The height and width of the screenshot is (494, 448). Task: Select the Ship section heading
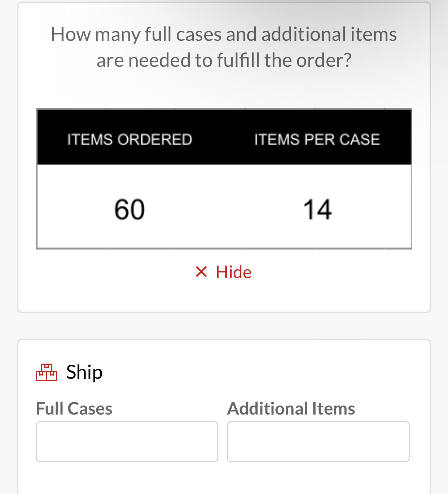(x=84, y=372)
